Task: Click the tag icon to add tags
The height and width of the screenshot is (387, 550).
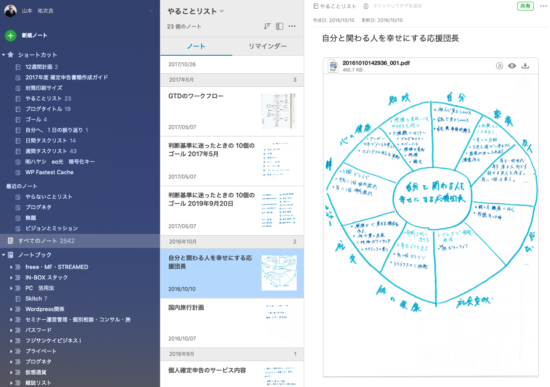Action: pos(366,6)
